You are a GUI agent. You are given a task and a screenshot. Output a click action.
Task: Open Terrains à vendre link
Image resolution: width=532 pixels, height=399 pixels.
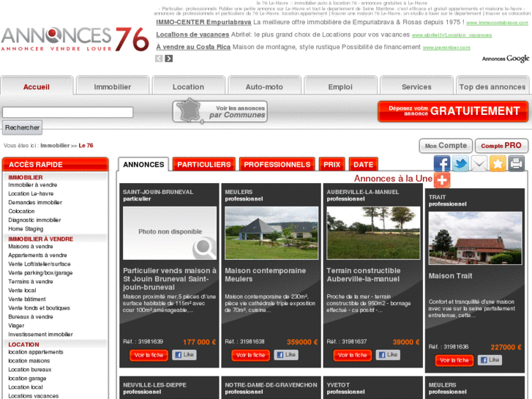tap(31, 282)
